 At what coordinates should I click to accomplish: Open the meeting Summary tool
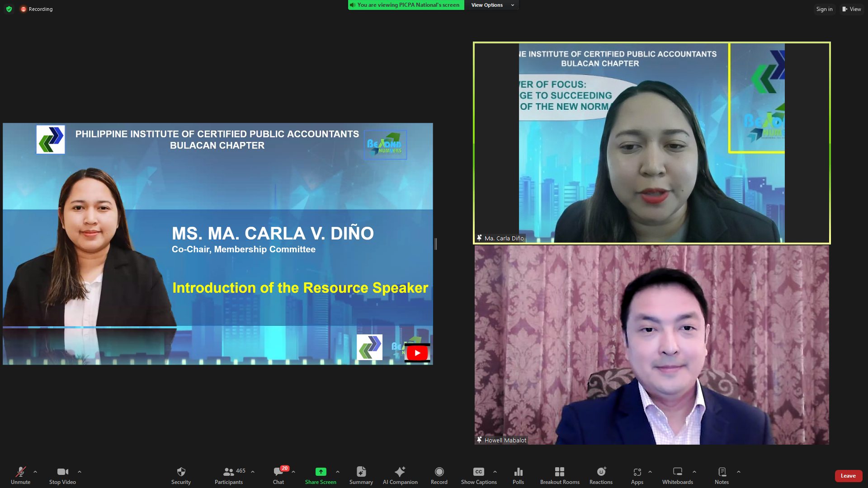[x=361, y=475]
